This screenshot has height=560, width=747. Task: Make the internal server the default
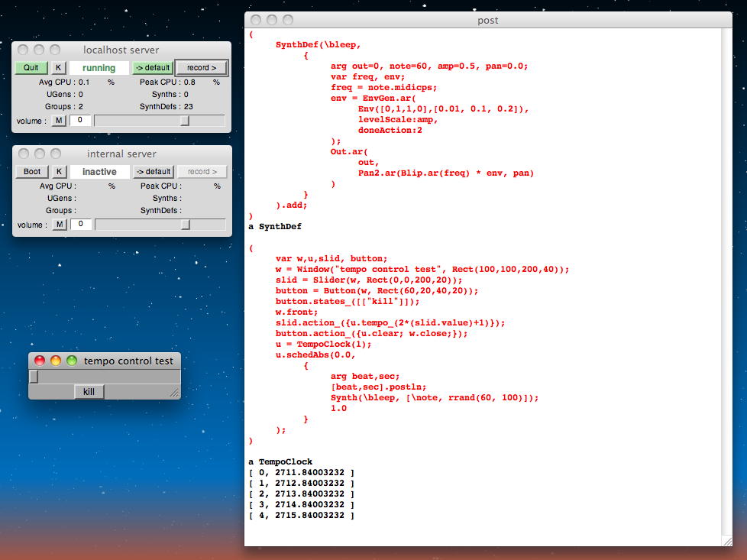coord(154,172)
